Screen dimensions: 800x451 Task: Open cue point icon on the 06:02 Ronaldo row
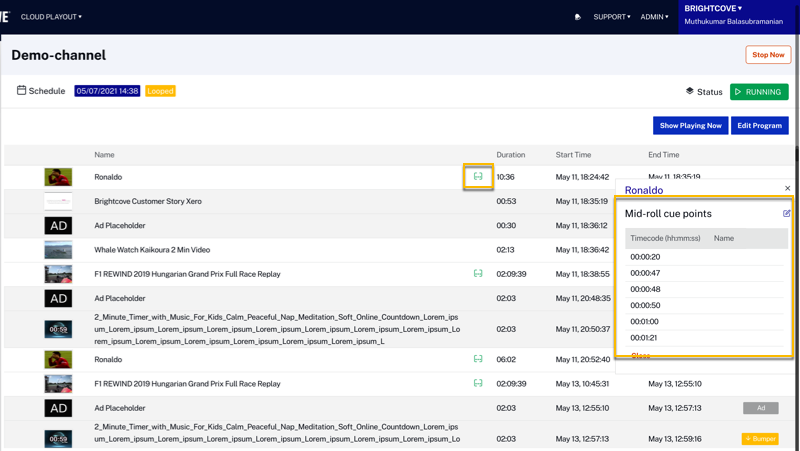tap(478, 359)
